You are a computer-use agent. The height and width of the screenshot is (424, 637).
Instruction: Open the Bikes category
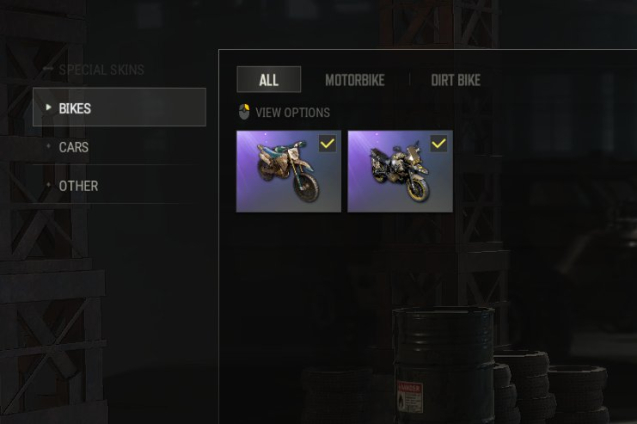(x=119, y=107)
